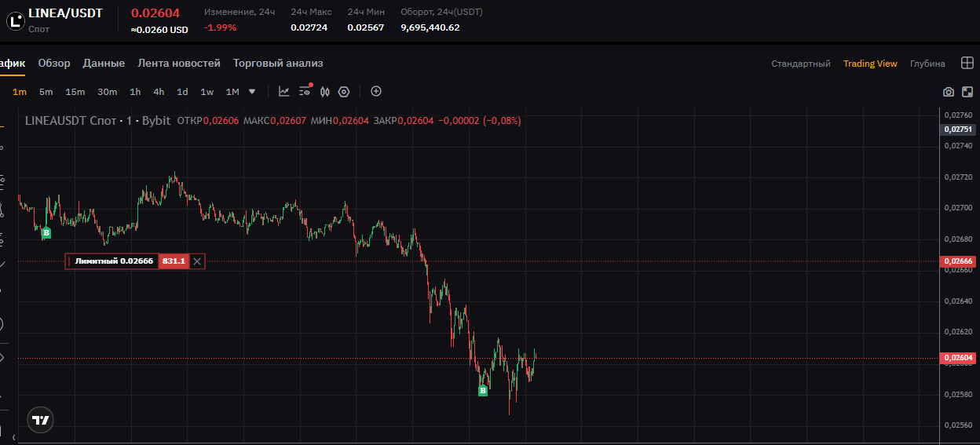Select the 4h timeframe button
Image resolution: width=980 pixels, height=445 pixels.
pyautogui.click(x=159, y=92)
